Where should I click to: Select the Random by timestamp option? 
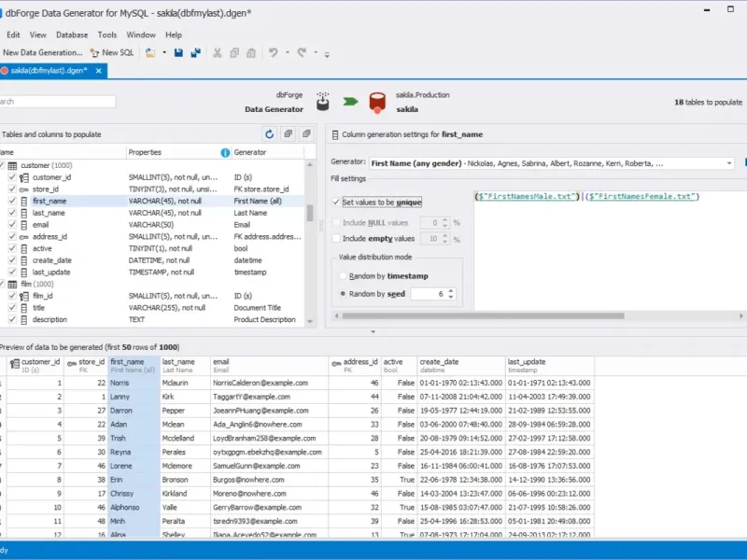tap(343, 276)
